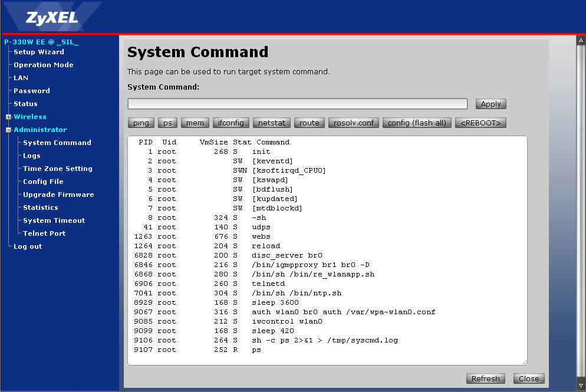Click inside the command output textarea
586x392 pixels.
327,251
